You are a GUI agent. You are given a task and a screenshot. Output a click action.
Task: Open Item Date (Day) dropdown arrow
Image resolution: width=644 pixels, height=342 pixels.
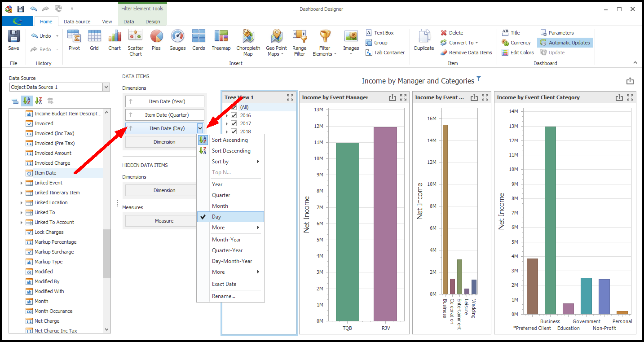(x=200, y=128)
